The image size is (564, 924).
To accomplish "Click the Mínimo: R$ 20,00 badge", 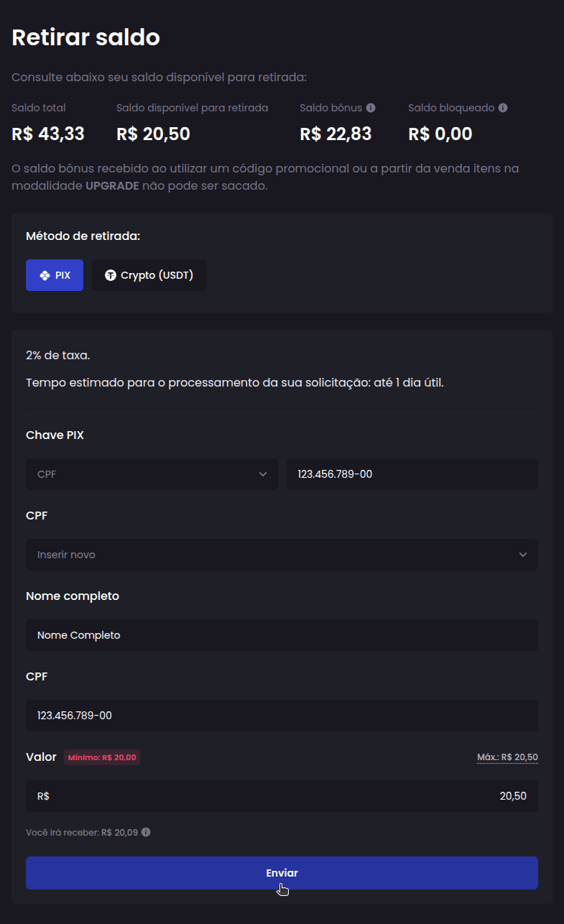I will (x=102, y=757).
